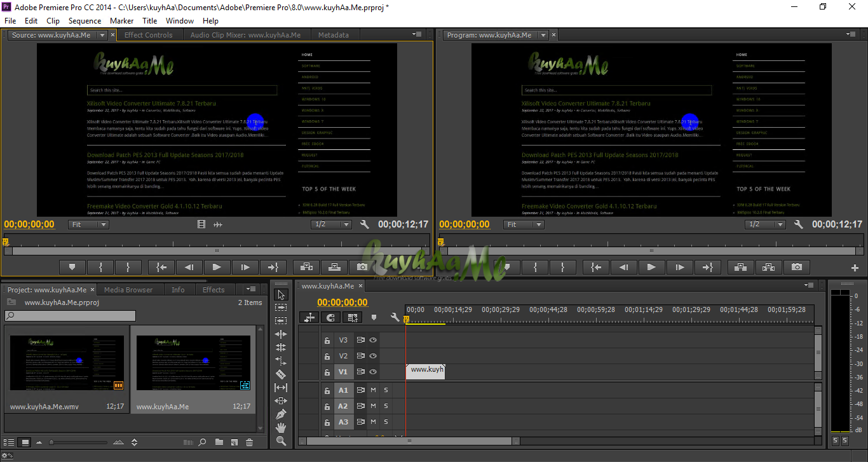868x462 pixels.
Task: Open Source clip selector dropdown arrow
Action: coord(102,35)
